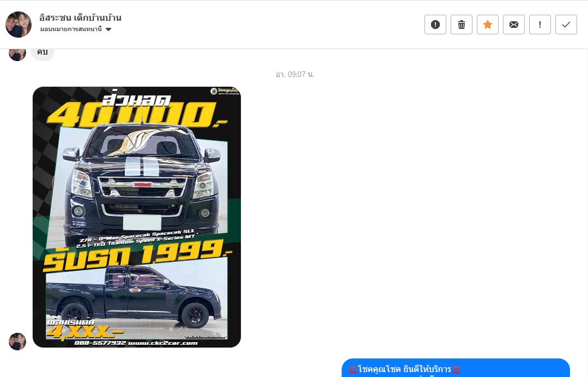This screenshot has height=377, width=588.
Task: Open profile picture in conversation header
Action: (x=19, y=25)
